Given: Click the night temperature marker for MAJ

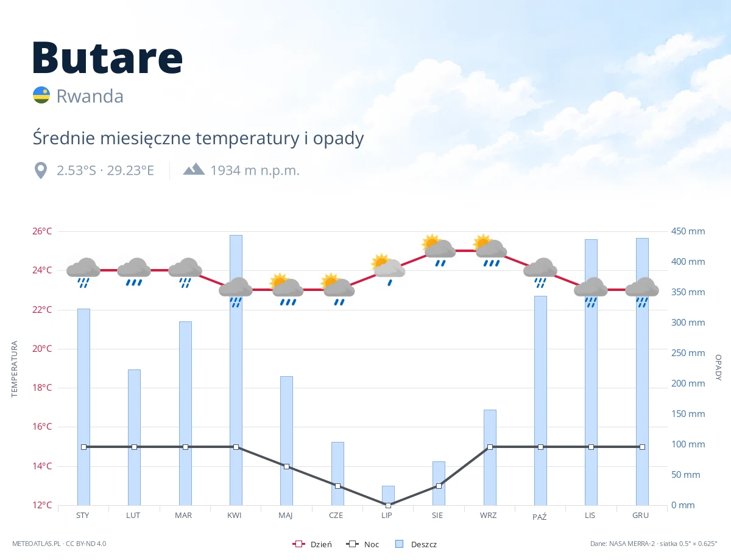Looking at the screenshot, I should click(286, 466).
